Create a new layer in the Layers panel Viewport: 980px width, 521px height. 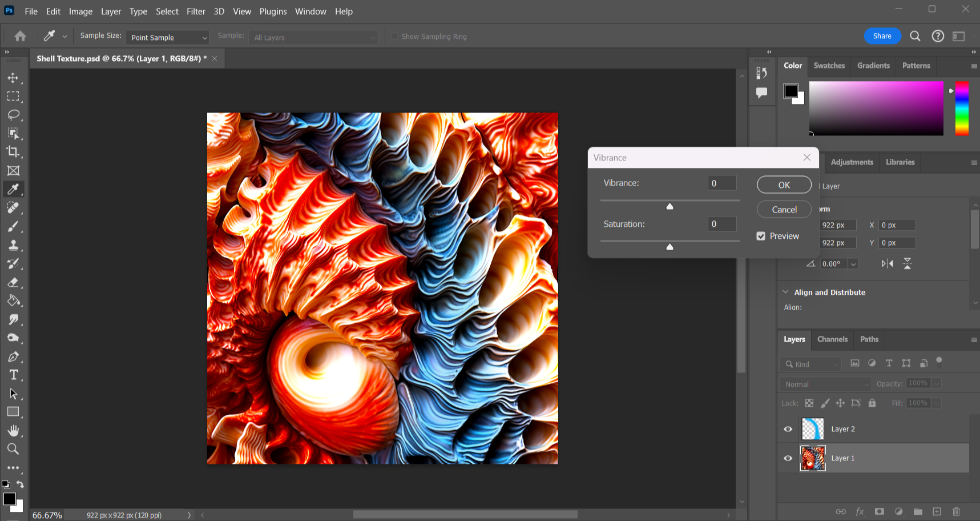[x=937, y=512]
